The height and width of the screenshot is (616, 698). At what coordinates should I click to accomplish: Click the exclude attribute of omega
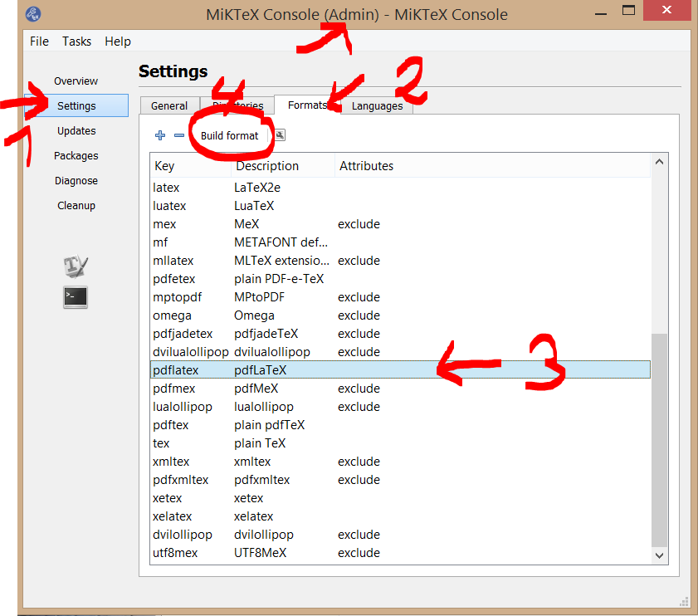tap(359, 315)
